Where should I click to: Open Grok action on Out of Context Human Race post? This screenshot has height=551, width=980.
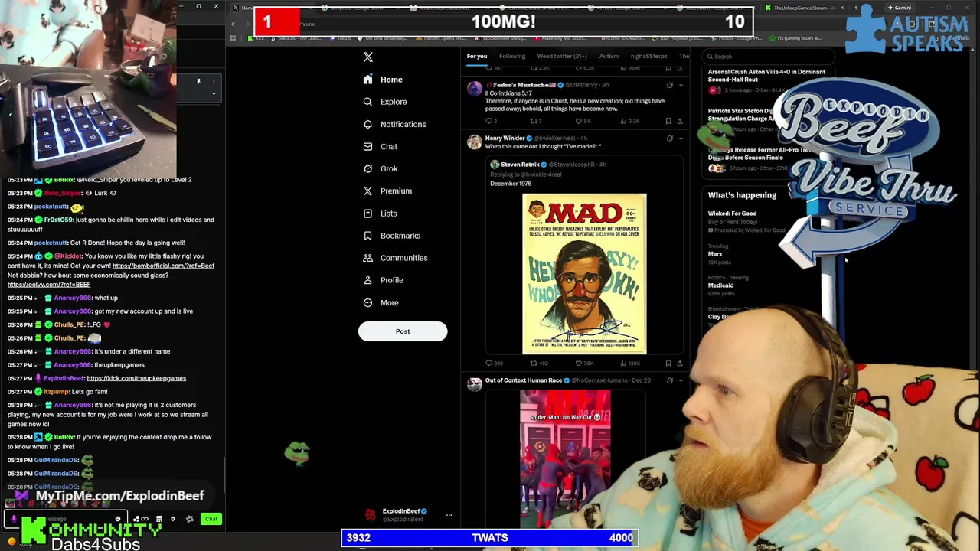click(x=670, y=380)
